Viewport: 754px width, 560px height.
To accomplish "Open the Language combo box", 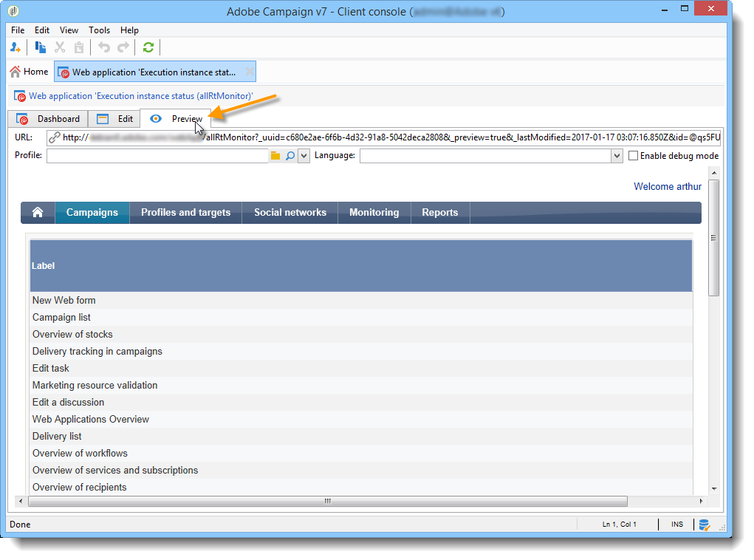I will (x=491, y=156).
